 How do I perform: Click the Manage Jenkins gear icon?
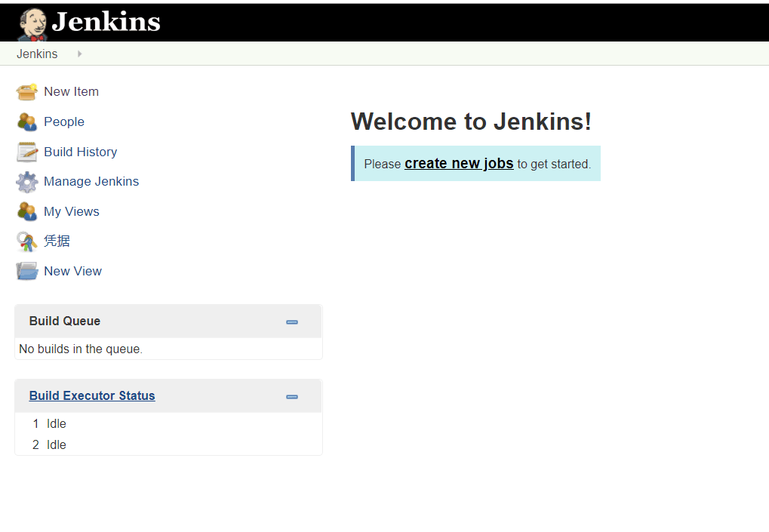coord(26,182)
